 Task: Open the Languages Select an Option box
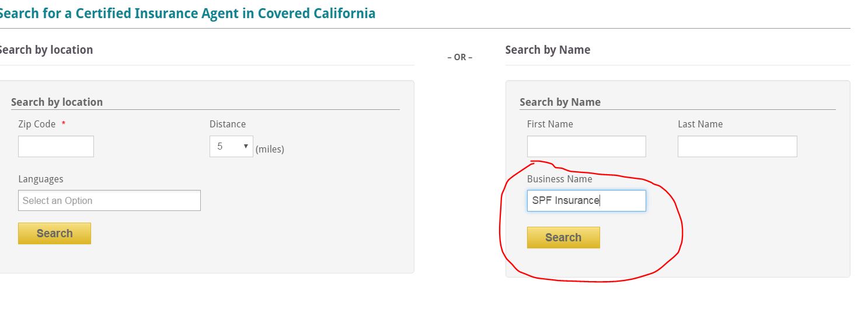click(109, 200)
